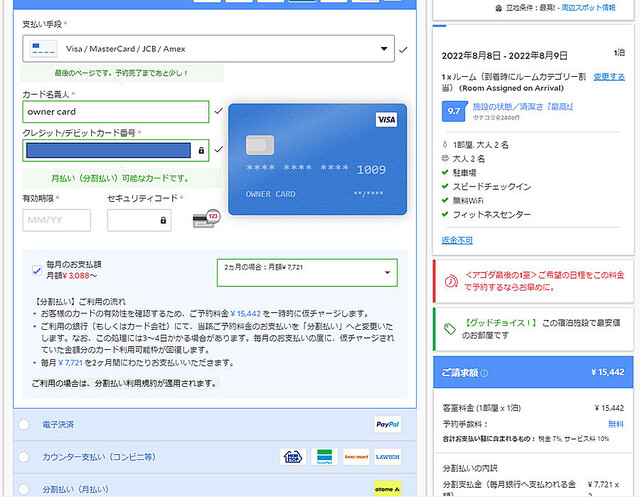
Task: Click the atome payment logo
Action: coord(387,488)
